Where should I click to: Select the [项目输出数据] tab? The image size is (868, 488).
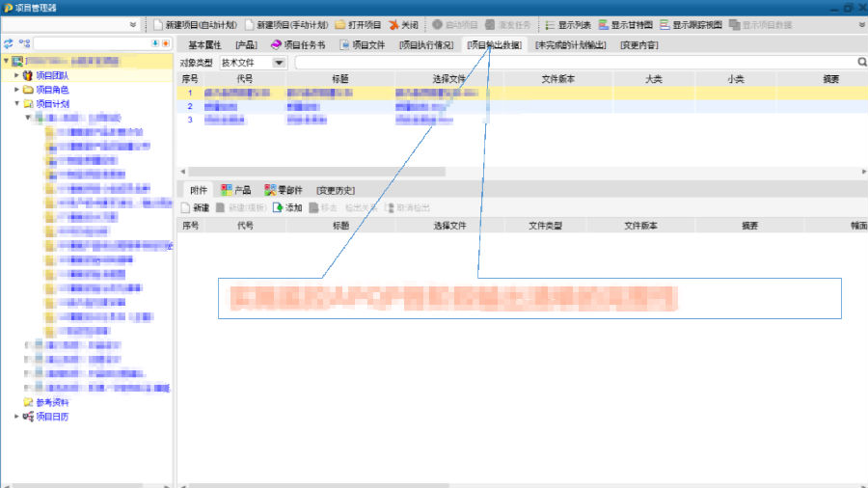tap(495, 44)
